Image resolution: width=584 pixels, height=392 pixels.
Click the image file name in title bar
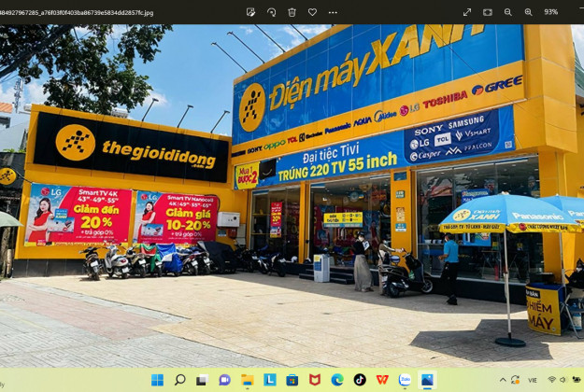pos(77,13)
